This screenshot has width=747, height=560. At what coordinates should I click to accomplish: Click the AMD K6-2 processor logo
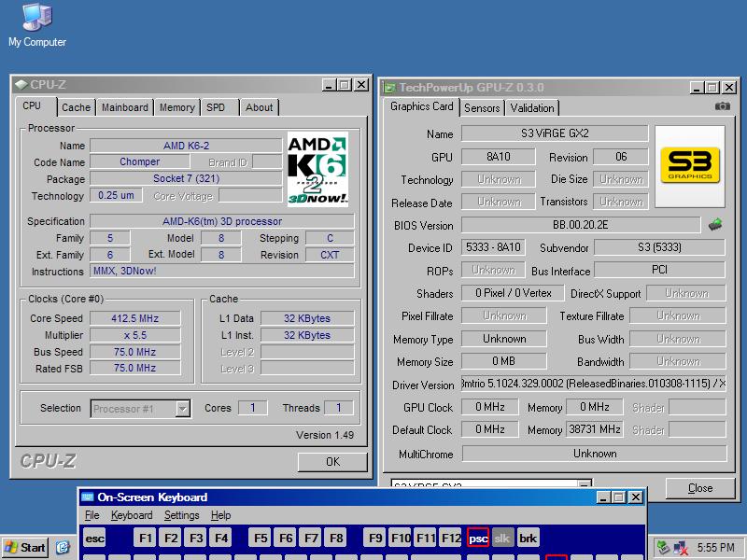[x=317, y=168]
